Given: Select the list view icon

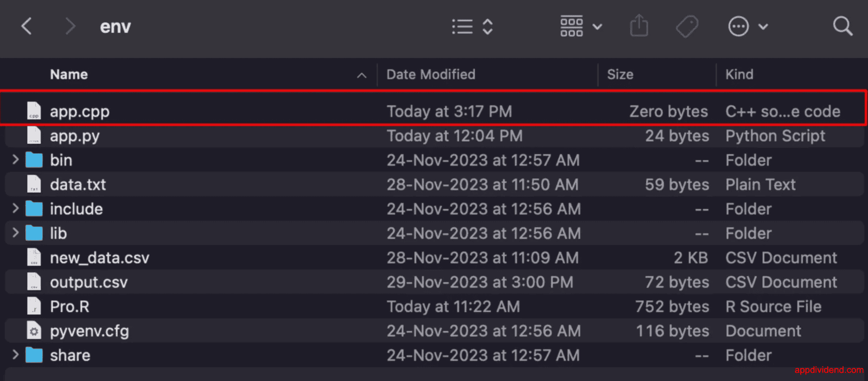Looking at the screenshot, I should (462, 26).
